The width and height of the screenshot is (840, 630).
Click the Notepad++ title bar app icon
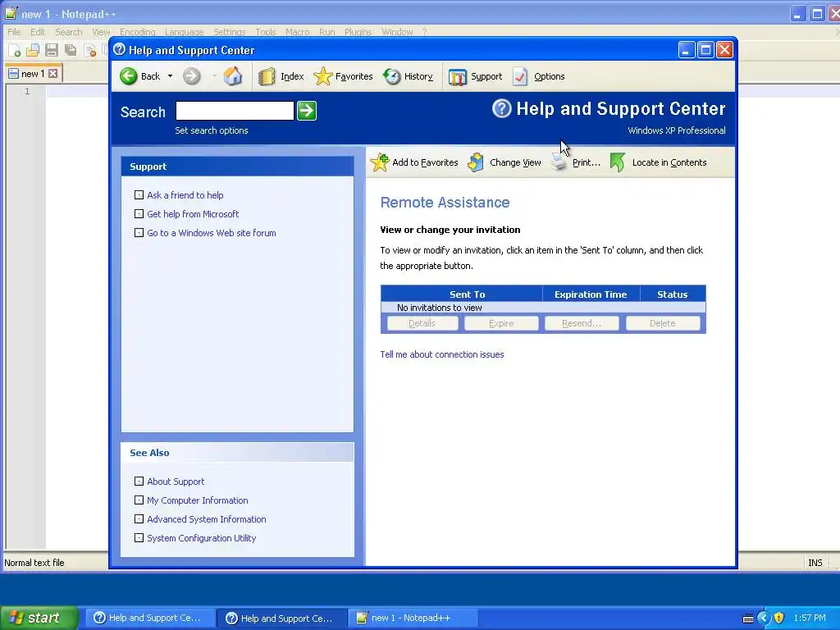(x=11, y=13)
